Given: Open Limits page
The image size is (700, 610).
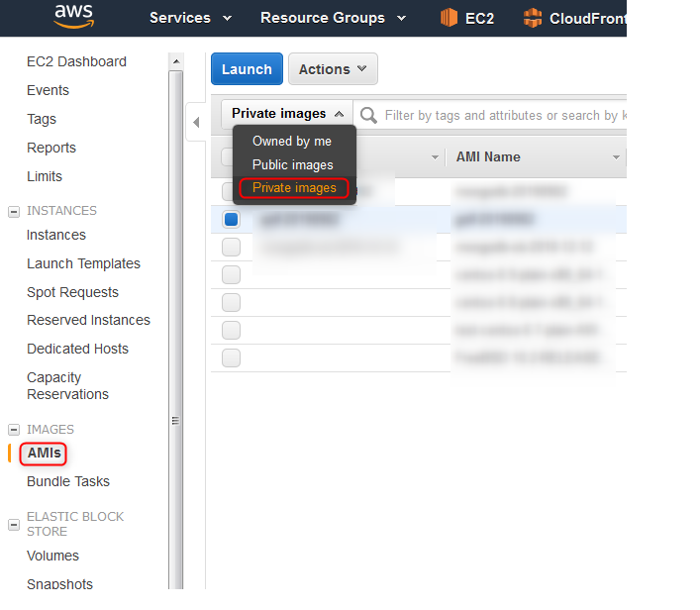Looking at the screenshot, I should coord(45,176).
